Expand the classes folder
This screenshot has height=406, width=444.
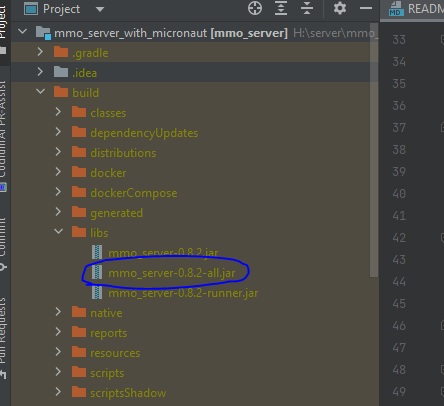pos(58,112)
